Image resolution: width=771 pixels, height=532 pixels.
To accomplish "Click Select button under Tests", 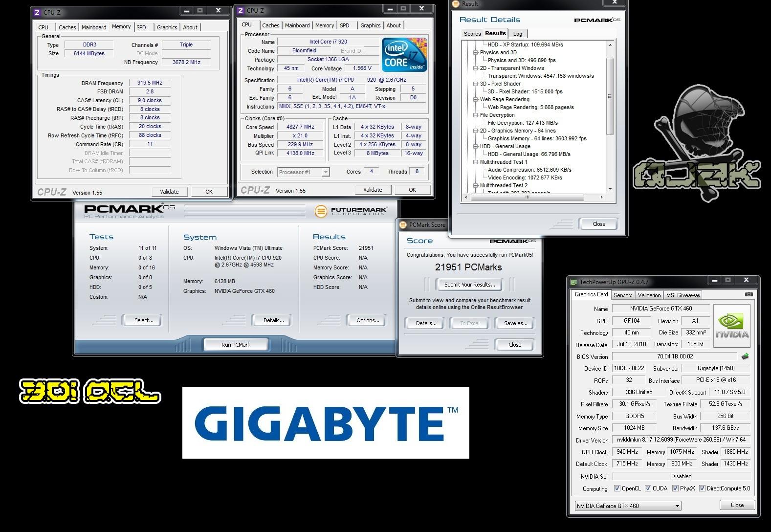I will pos(144,320).
